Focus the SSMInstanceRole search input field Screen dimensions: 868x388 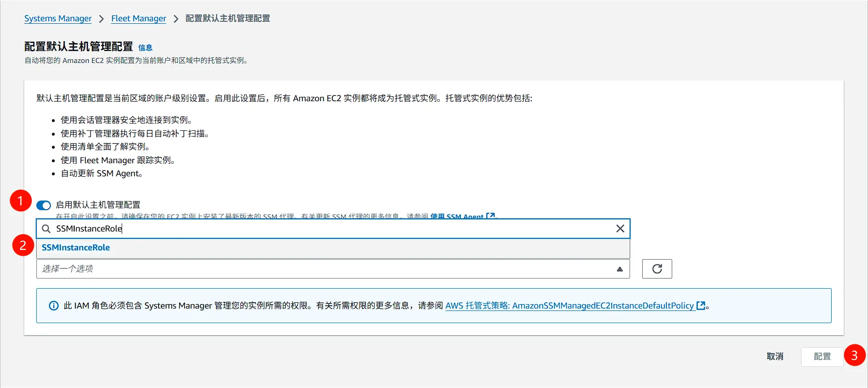[x=330, y=229]
